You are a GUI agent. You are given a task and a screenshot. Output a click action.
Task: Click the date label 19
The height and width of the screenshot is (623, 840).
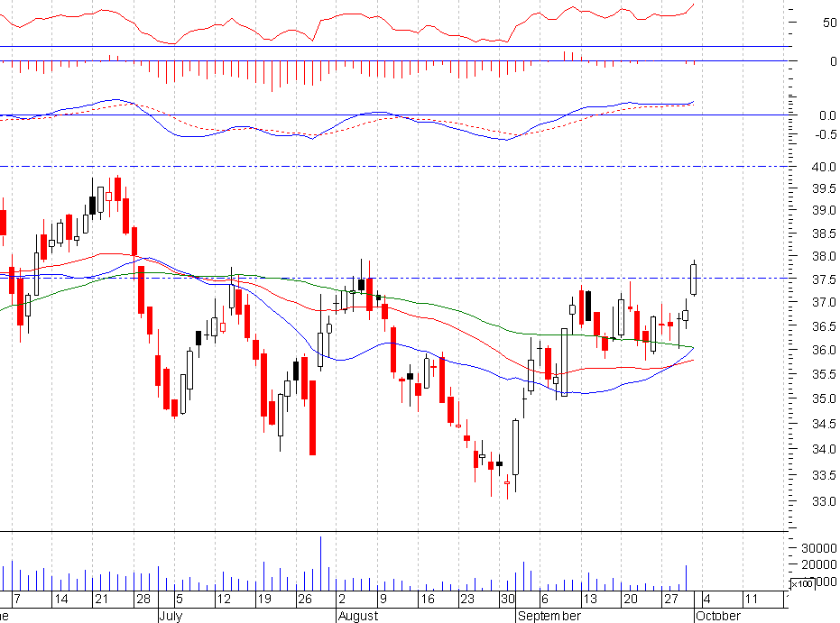click(264, 599)
